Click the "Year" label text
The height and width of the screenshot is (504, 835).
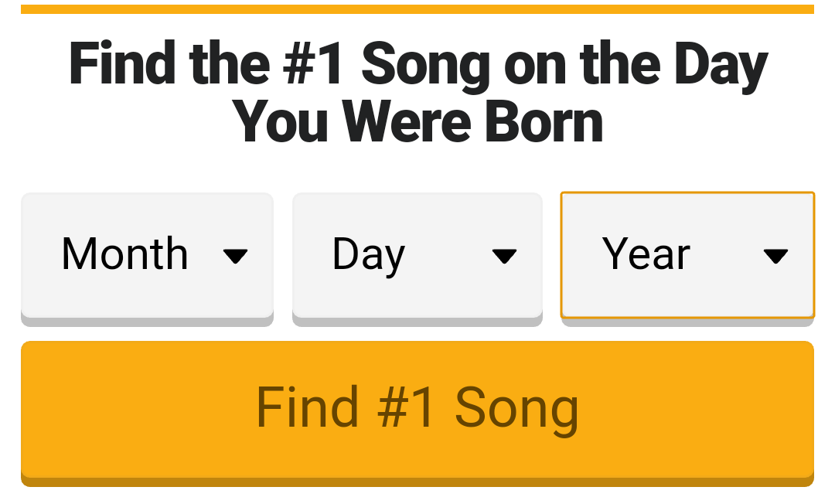(646, 254)
